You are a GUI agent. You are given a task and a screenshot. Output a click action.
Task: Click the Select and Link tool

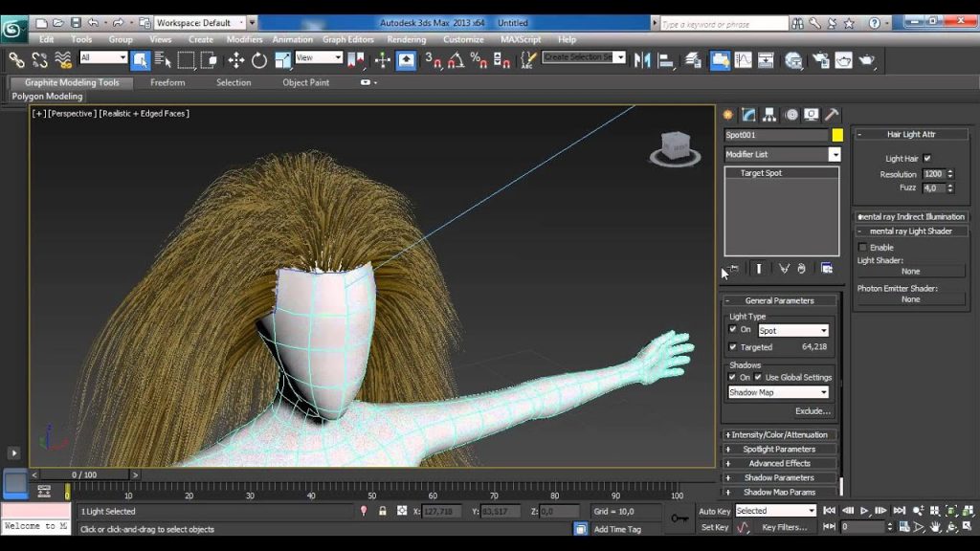tap(16, 60)
